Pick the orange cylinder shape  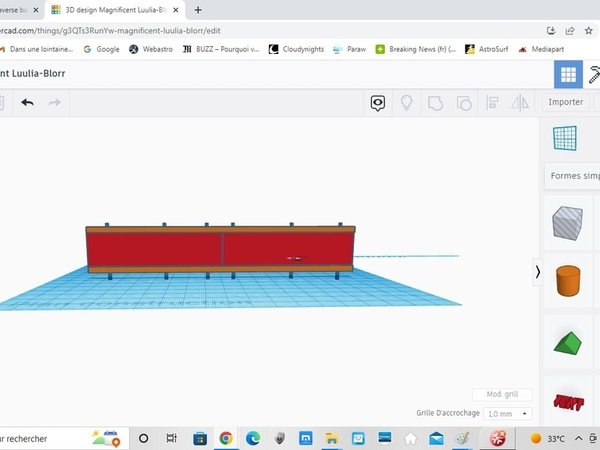[x=567, y=281]
